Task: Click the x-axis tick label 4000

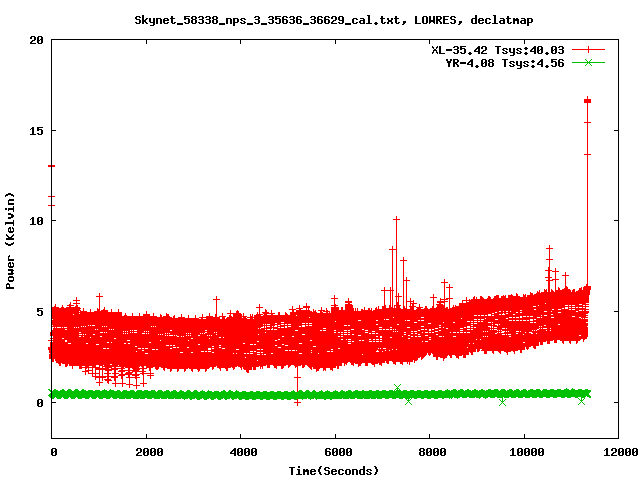Action: point(244,452)
